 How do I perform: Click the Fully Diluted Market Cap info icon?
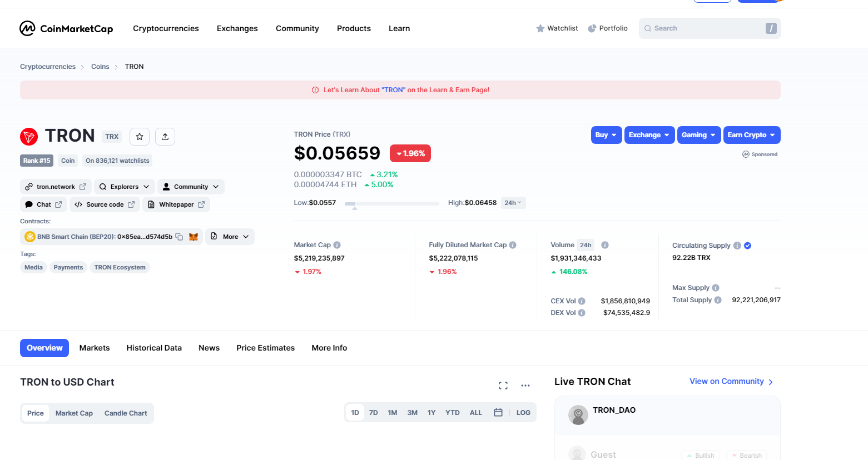(513, 245)
